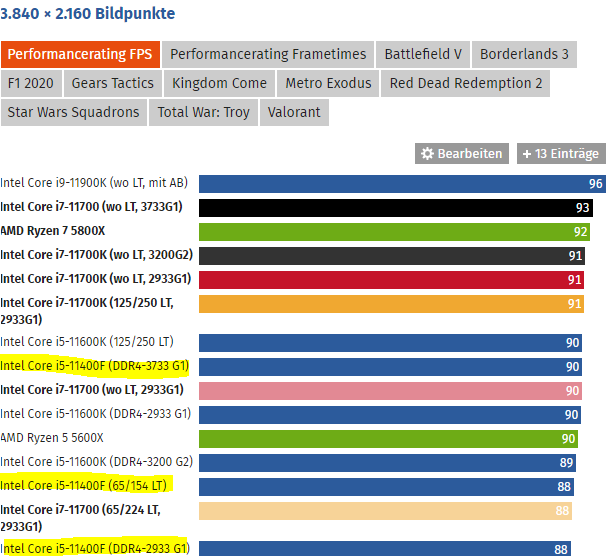This screenshot has width=612, height=556.
Task: Click the dark gray bar showing 91
Action: pos(392,256)
